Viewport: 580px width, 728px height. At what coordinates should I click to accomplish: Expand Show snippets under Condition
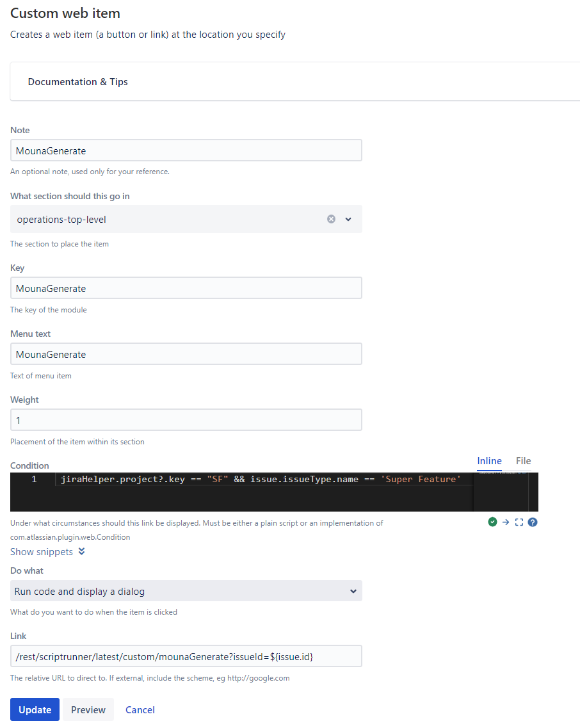click(47, 551)
